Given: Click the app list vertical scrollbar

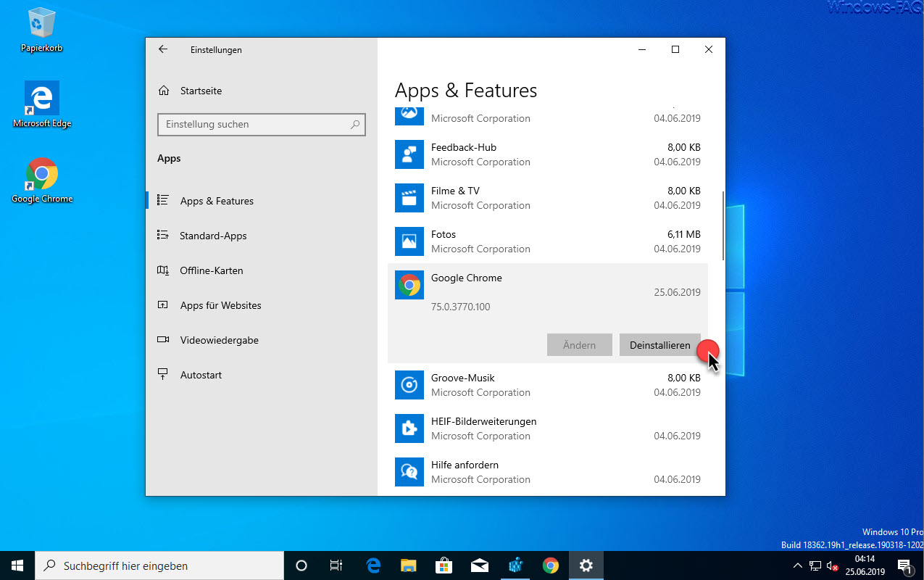Looking at the screenshot, I should pyautogui.click(x=723, y=225).
